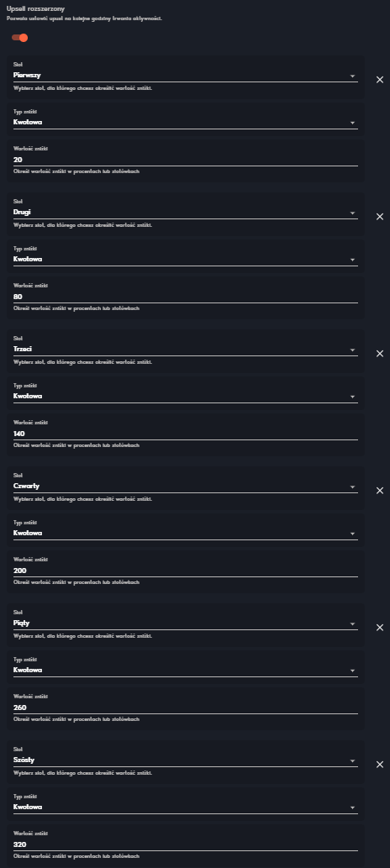Expand discount type dropdown under Szósty slot
The image size is (390, 868).
pos(186,808)
